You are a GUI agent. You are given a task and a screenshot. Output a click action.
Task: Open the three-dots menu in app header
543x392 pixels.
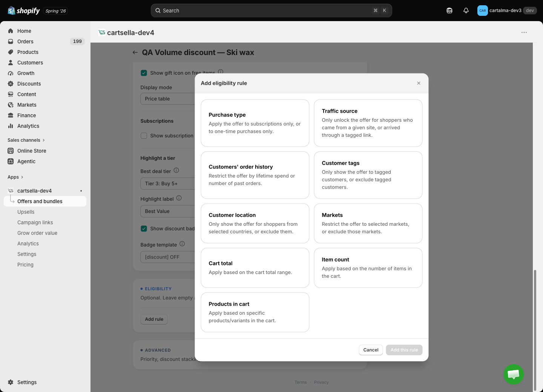[x=524, y=32]
